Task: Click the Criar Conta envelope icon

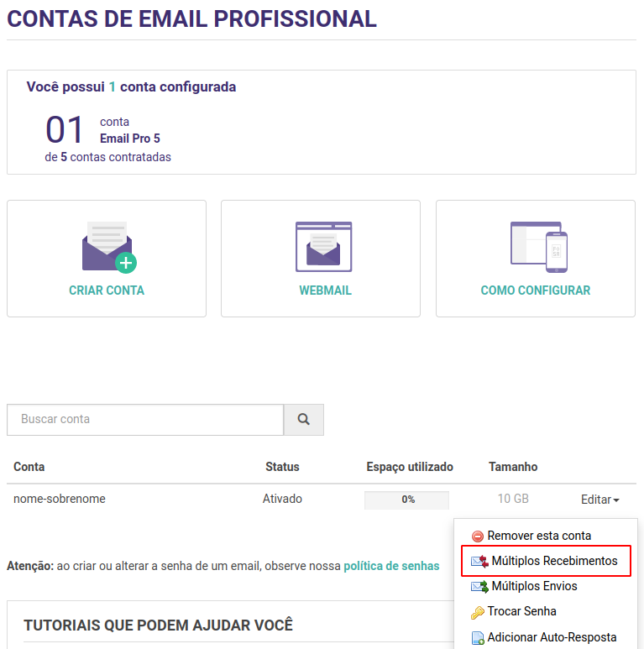Action: click(109, 247)
